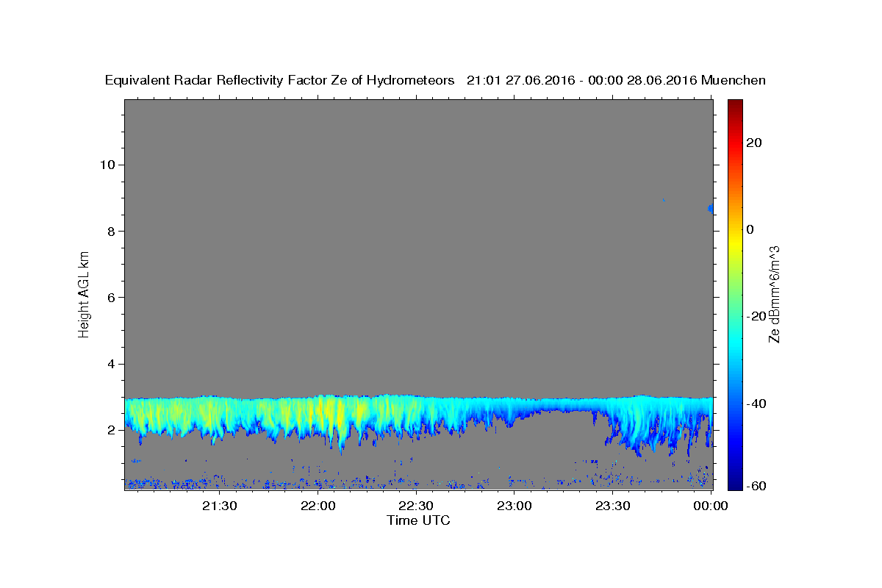Click the colorbar value 20 label
882x588 pixels.
point(753,143)
